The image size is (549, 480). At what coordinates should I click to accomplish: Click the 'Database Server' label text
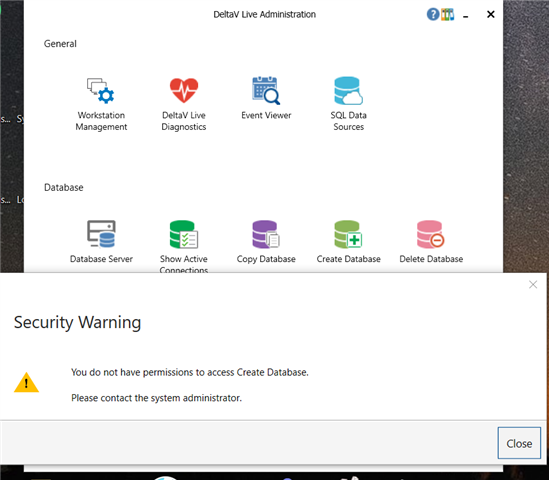pos(101,259)
